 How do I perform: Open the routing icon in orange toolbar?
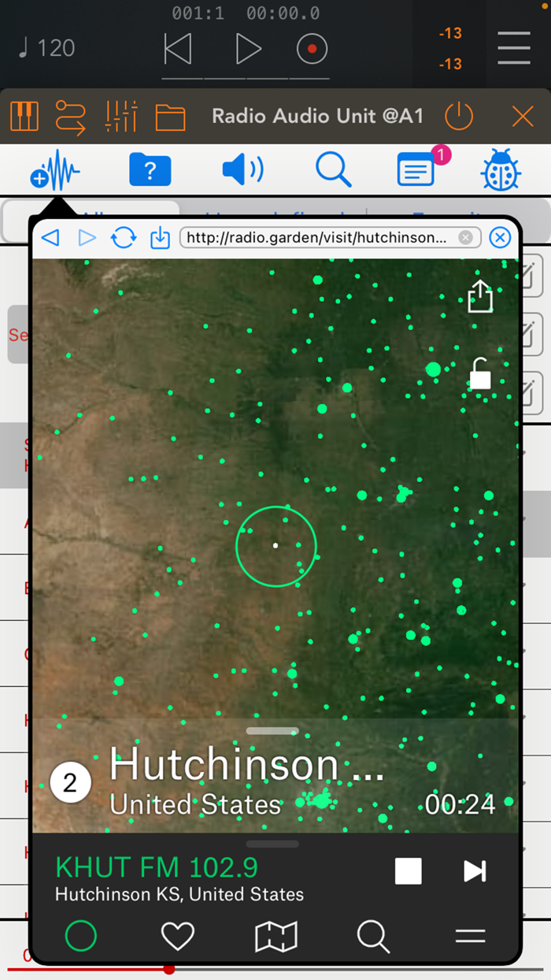[71, 117]
